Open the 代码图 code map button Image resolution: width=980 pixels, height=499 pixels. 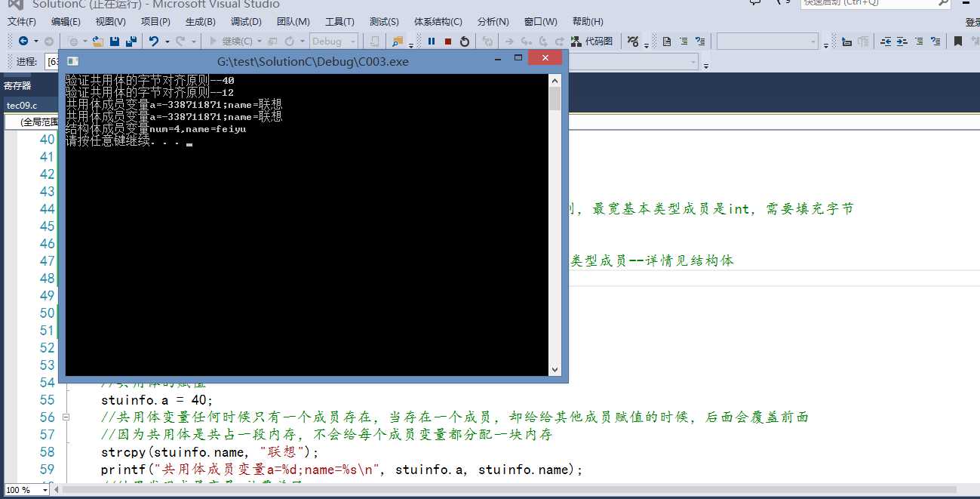[x=592, y=42]
